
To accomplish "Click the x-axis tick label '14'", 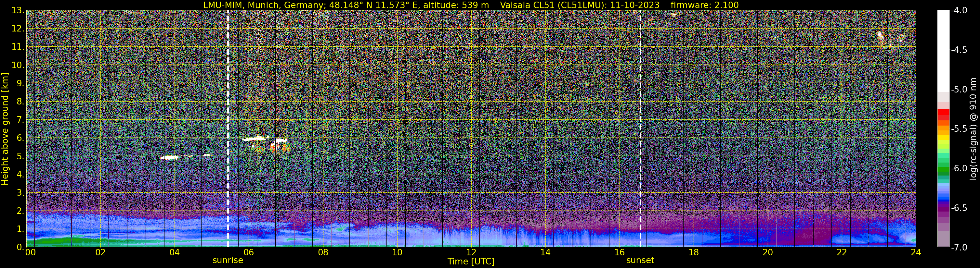I will click(x=545, y=252).
